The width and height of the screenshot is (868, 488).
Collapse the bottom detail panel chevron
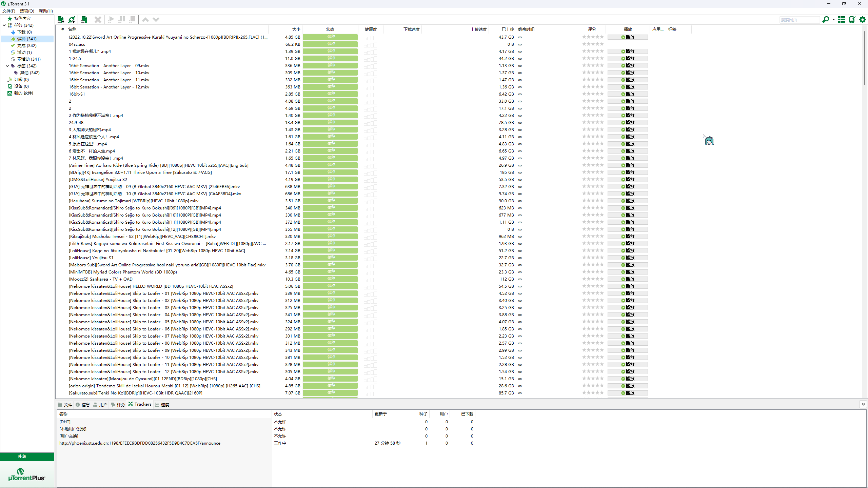click(x=863, y=404)
